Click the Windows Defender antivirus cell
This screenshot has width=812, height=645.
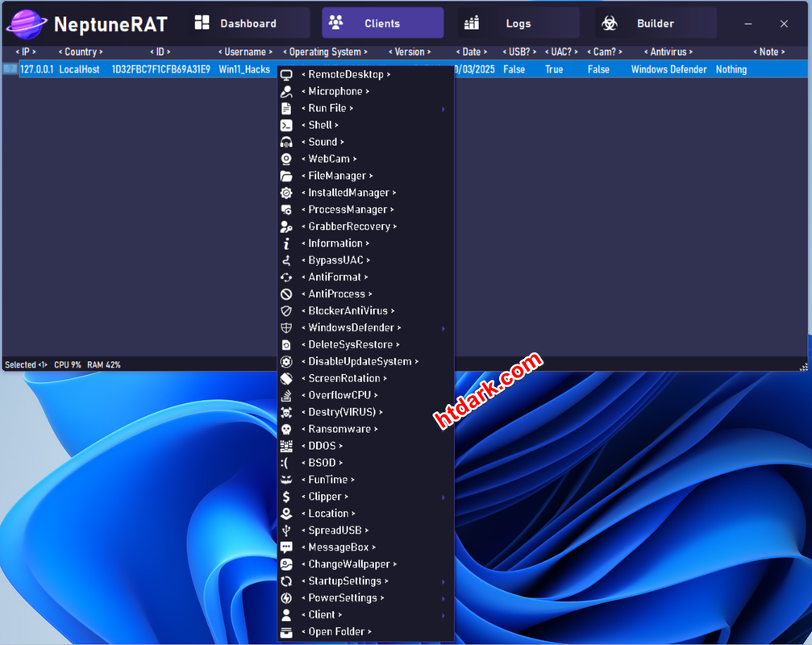click(668, 69)
